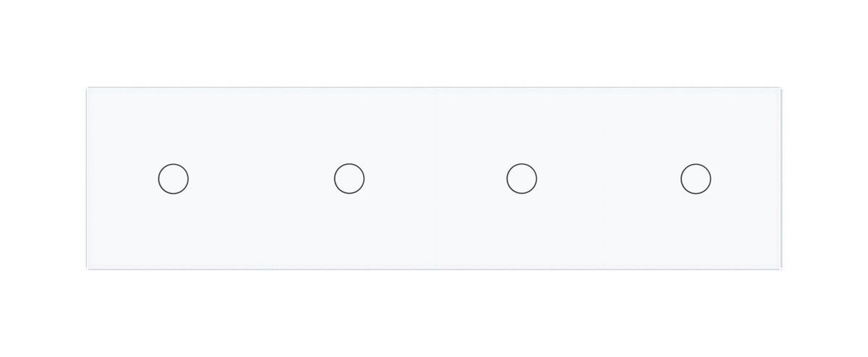Click the glass area below the last circle
Image resolution: width=868 pixels, height=357 pixels.
696,231
